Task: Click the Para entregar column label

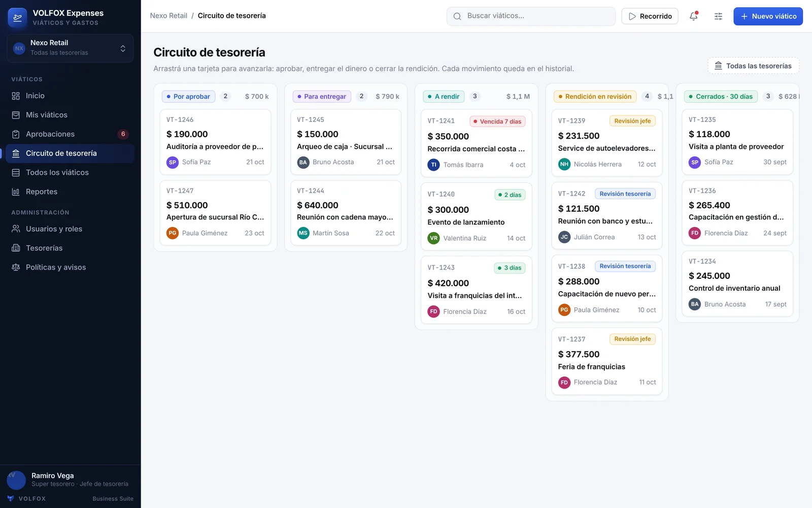Action: [x=322, y=97]
